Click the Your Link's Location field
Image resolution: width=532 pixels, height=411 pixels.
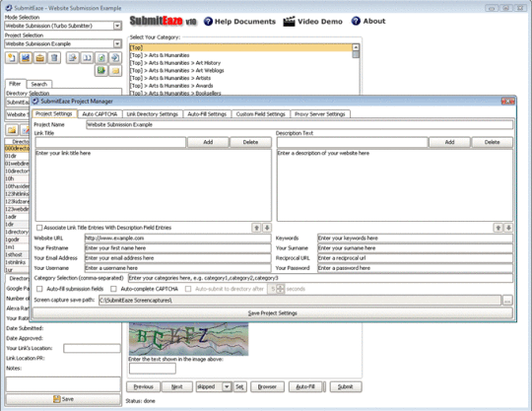click(92, 349)
